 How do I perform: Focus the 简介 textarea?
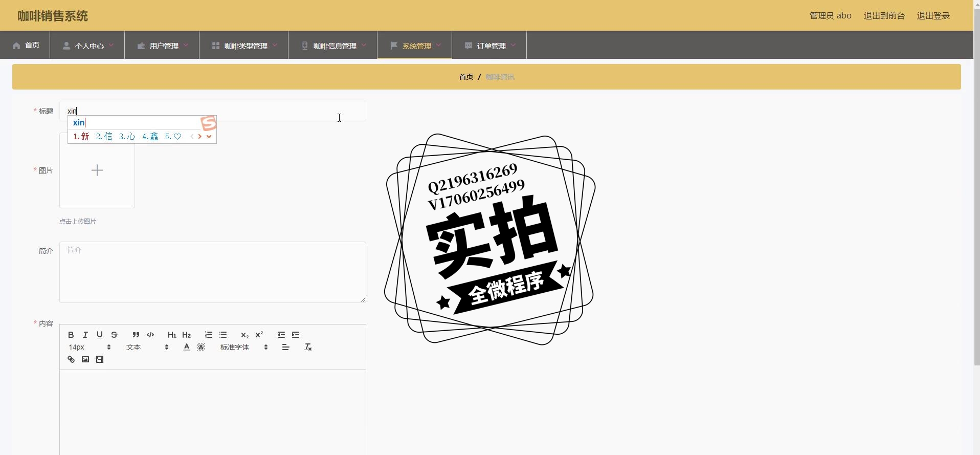[x=213, y=272]
